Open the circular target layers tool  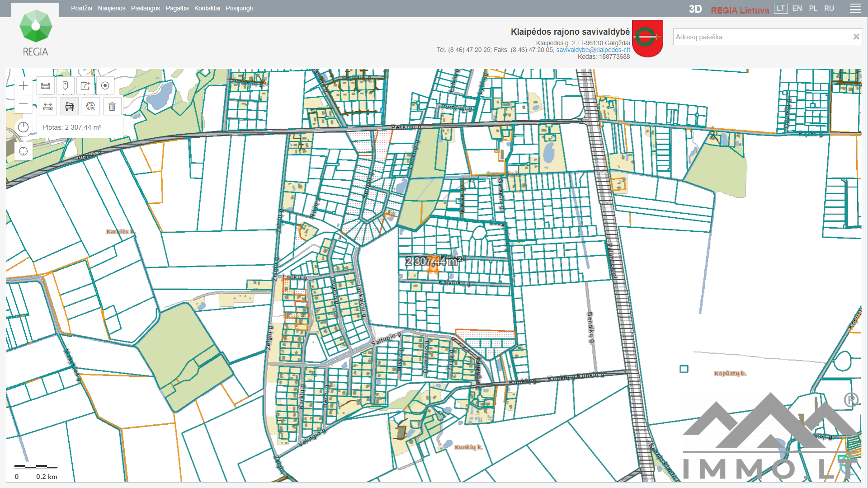pos(105,86)
